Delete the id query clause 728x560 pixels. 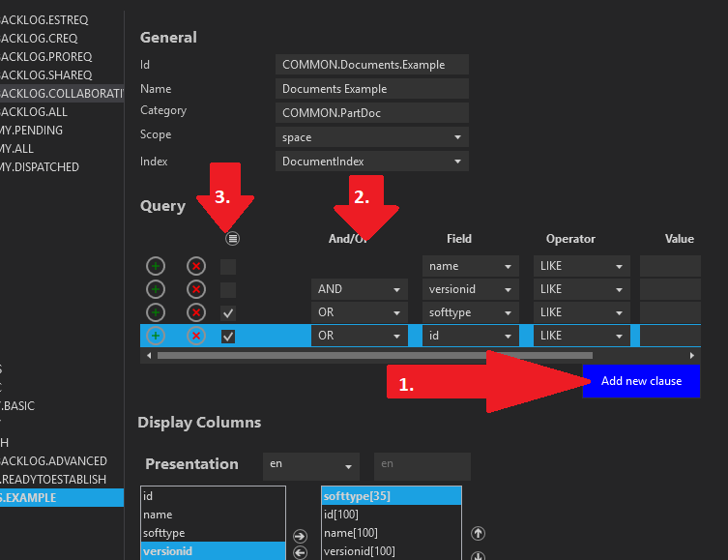click(196, 336)
